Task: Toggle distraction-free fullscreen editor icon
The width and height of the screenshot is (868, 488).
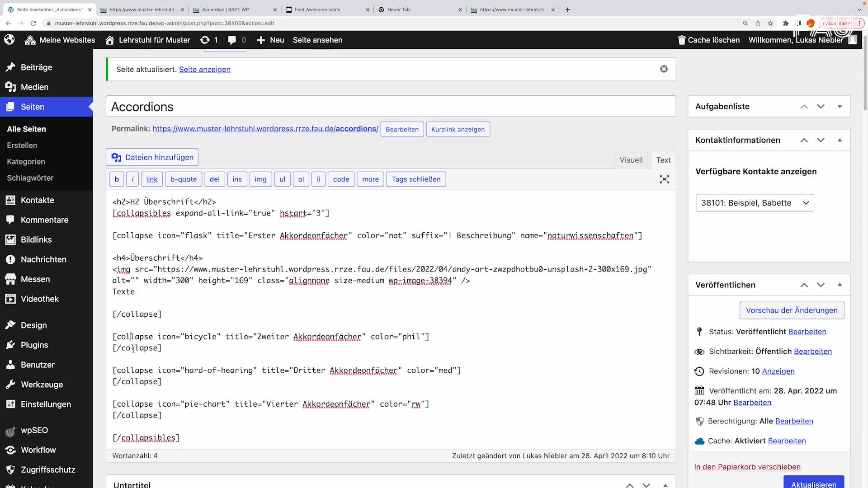Action: click(x=664, y=179)
